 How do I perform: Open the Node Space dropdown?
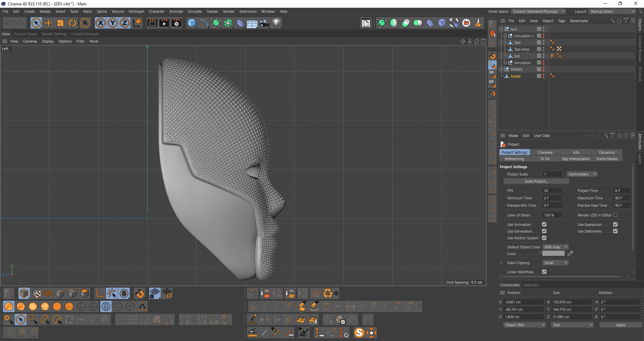pyautogui.click(x=539, y=11)
